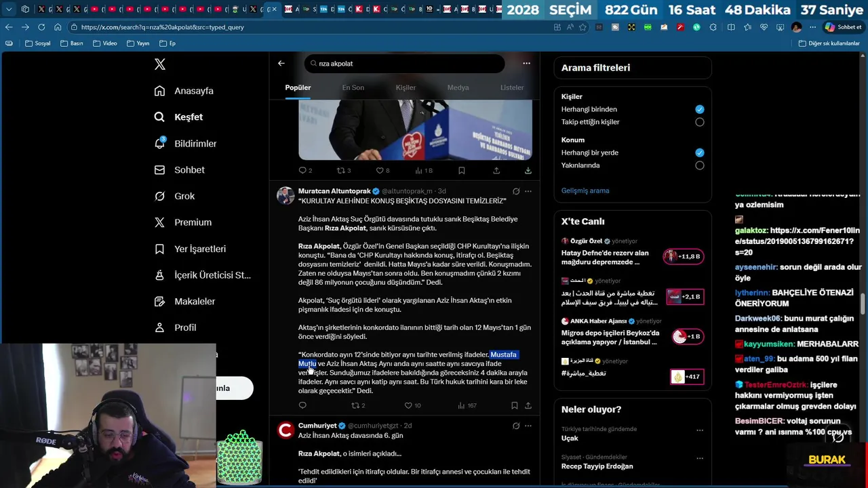View the 167 views stats on Muratcan's post

467,405
